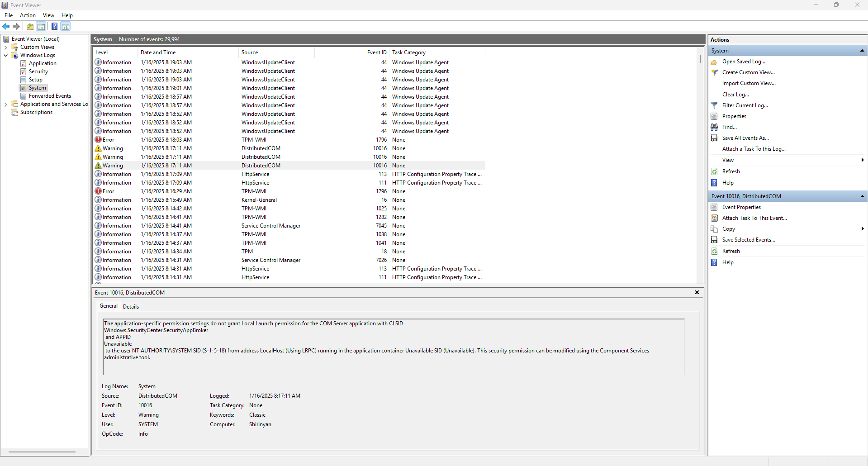
Task: Select the Application log in the tree
Action: [x=43, y=63]
